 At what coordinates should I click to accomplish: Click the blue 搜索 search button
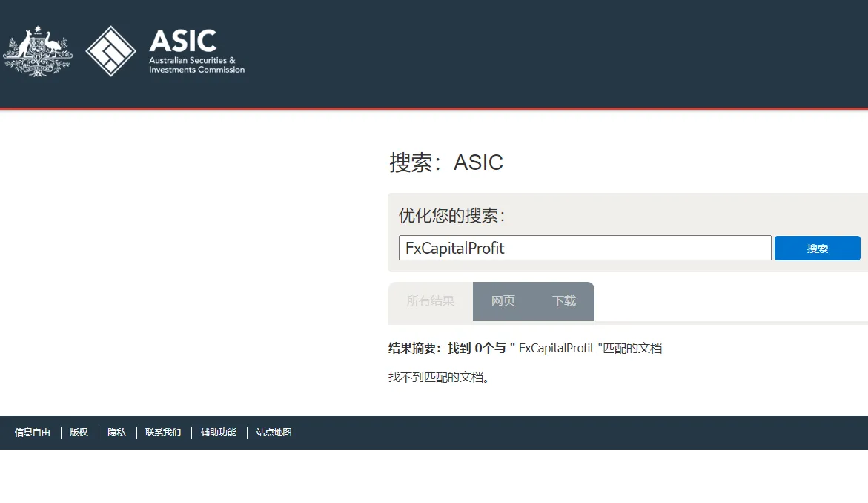817,248
